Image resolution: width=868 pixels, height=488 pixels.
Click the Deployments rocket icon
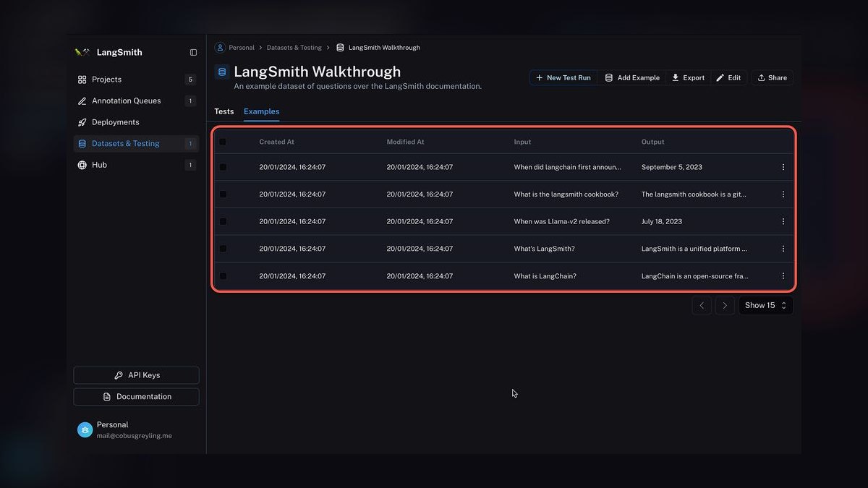(x=82, y=122)
